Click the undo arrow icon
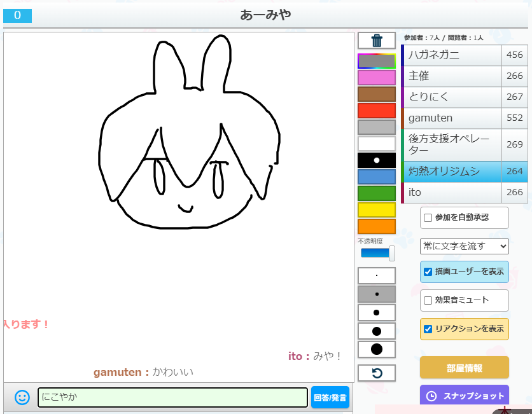The image size is (532, 414). [377, 373]
